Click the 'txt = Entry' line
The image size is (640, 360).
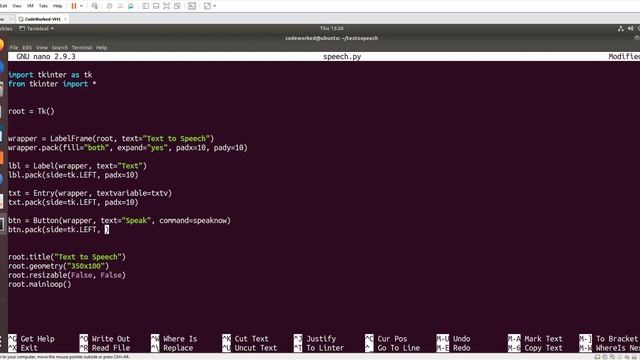90,193
